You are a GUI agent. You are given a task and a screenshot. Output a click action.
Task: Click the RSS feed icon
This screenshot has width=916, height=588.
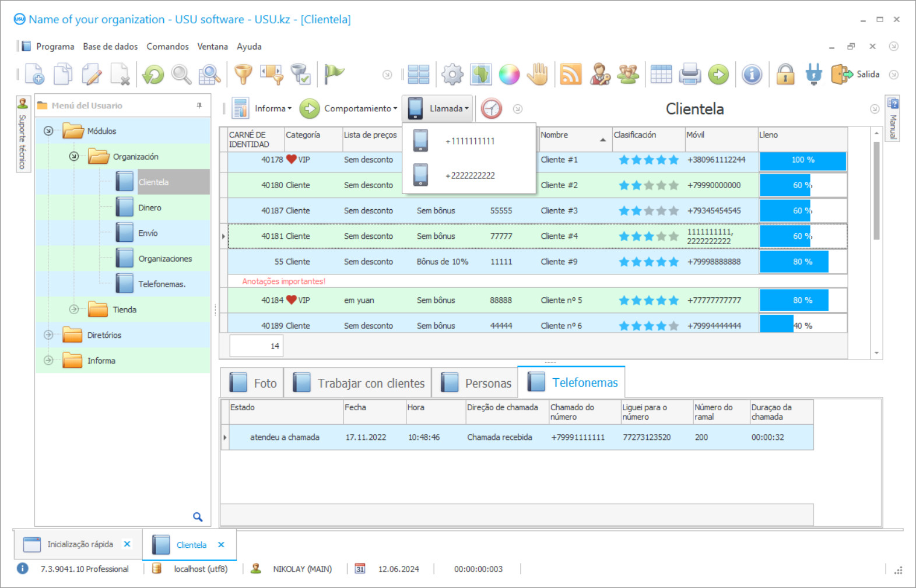pos(570,75)
